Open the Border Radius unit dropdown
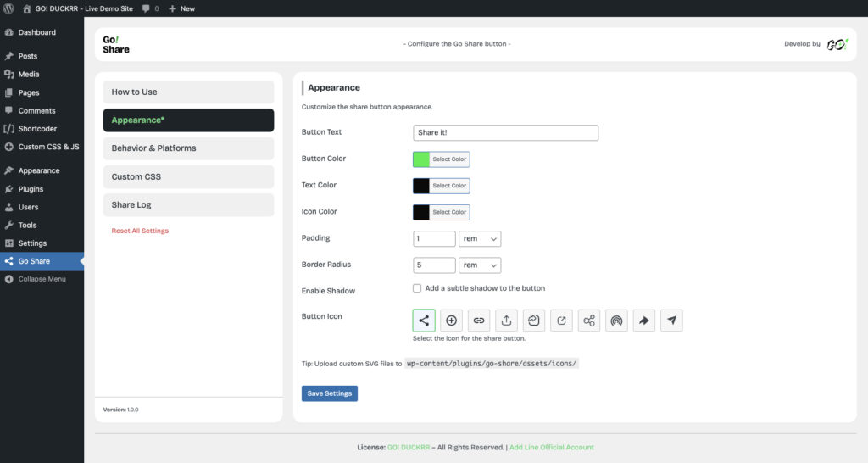The height and width of the screenshot is (463, 868). (x=480, y=265)
